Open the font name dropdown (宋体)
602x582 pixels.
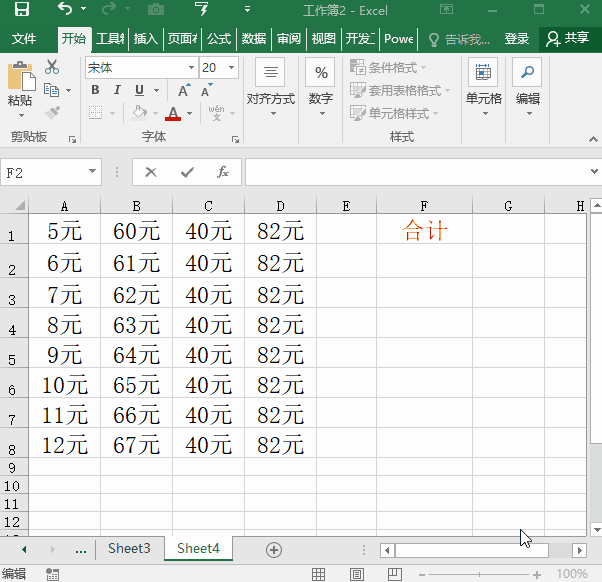[190, 68]
